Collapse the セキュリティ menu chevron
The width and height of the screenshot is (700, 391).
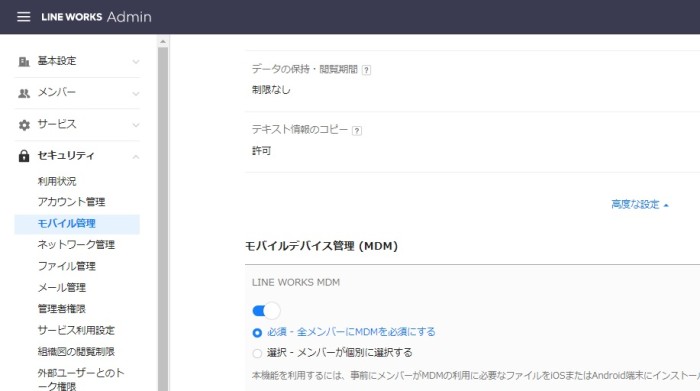click(136, 157)
